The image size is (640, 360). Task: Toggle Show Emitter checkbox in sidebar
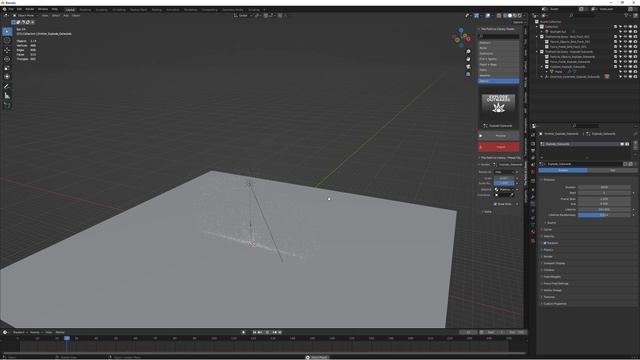496,204
